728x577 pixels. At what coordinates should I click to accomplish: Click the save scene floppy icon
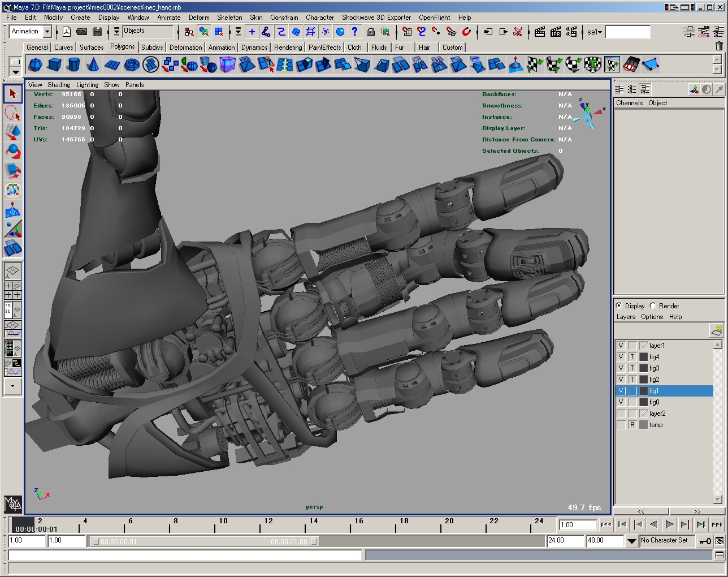tap(97, 32)
